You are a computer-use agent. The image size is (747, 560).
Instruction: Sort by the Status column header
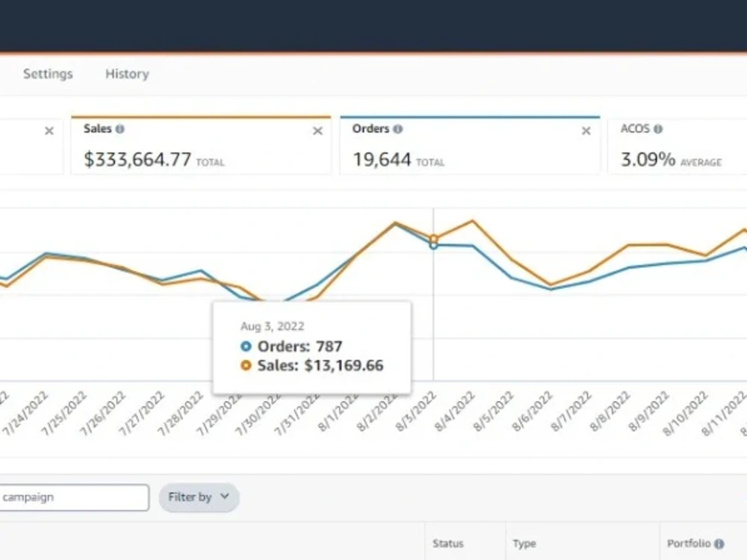[447, 544]
